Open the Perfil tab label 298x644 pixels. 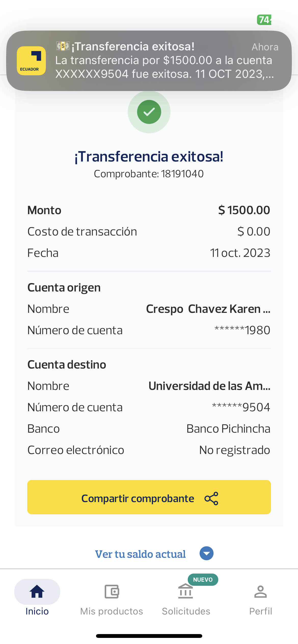(260, 611)
